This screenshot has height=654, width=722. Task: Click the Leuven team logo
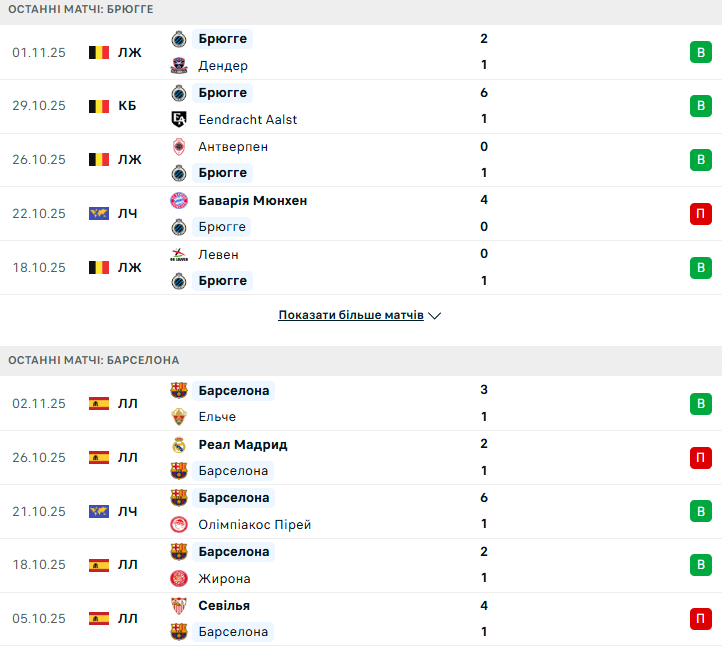(x=179, y=254)
